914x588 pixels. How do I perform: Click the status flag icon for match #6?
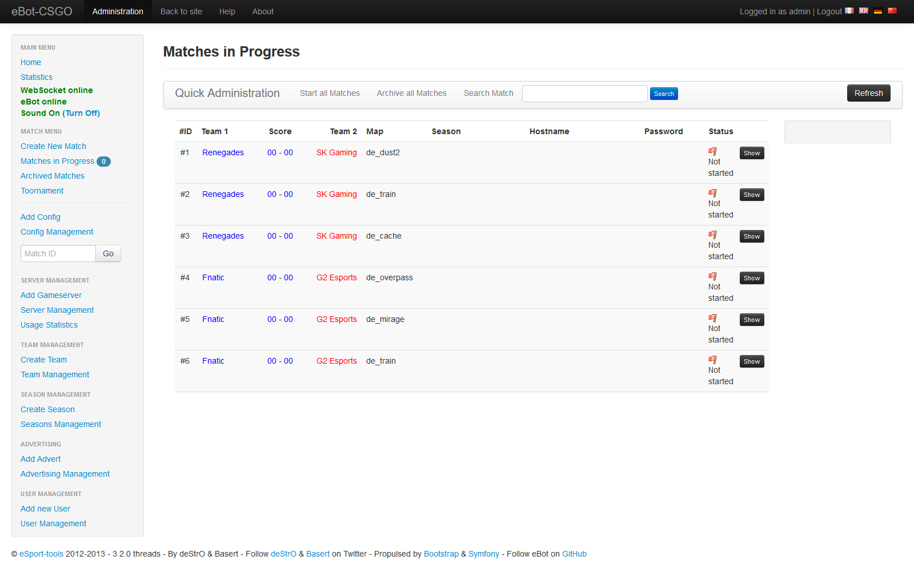pyautogui.click(x=712, y=360)
